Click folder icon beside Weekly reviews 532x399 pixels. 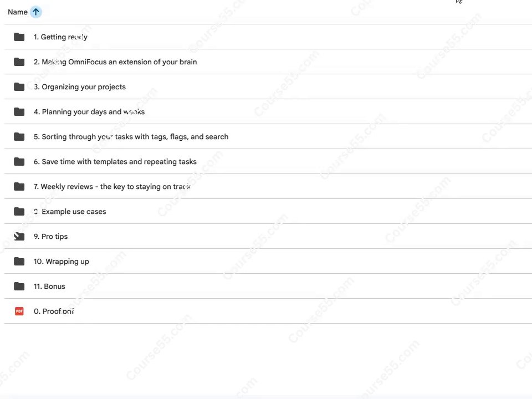click(x=19, y=186)
